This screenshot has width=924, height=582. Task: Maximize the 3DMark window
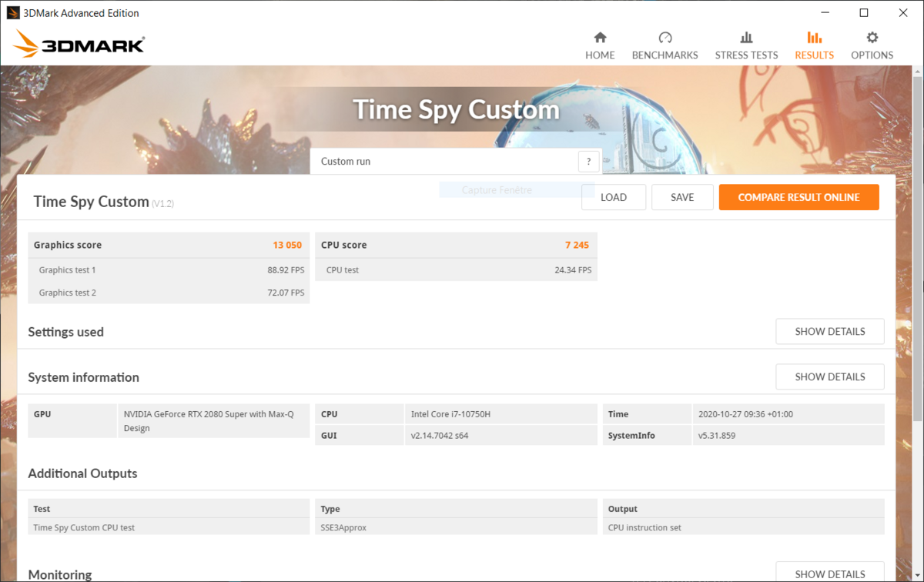point(864,13)
